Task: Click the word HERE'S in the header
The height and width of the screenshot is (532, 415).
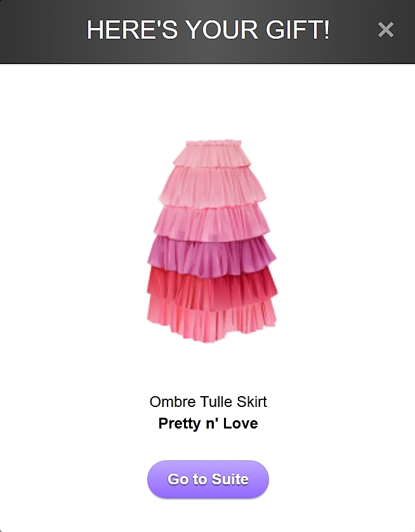Action: point(132,29)
